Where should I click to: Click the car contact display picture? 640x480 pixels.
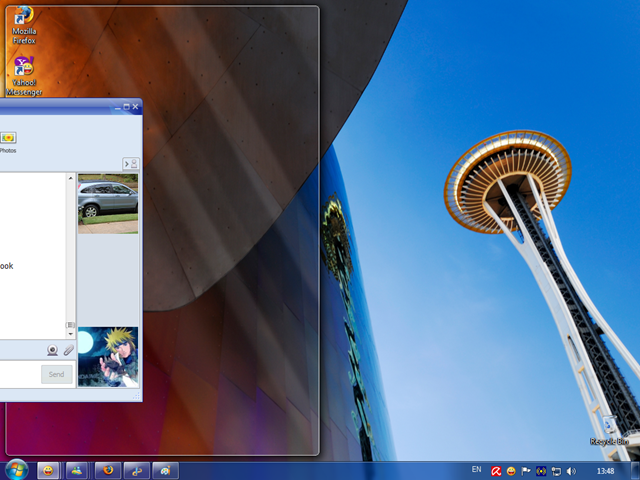(108, 203)
